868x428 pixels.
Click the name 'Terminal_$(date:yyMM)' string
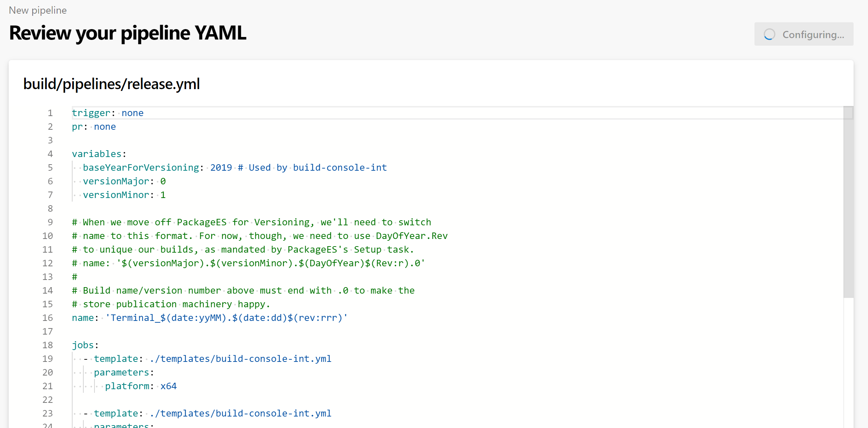pyautogui.click(x=227, y=318)
